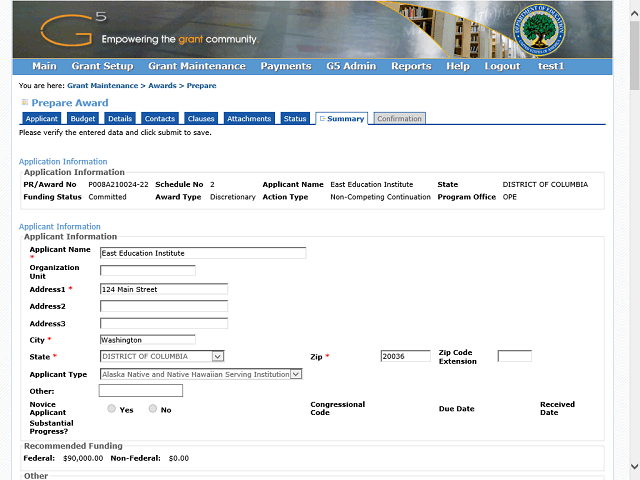Open the Grant Maintenance menu
640x480 pixels.
(196, 66)
